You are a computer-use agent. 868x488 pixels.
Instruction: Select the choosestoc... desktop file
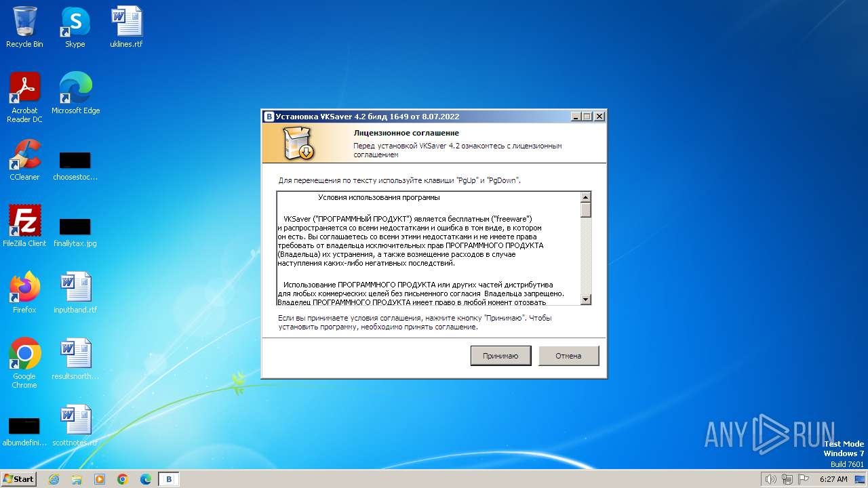coord(75,166)
